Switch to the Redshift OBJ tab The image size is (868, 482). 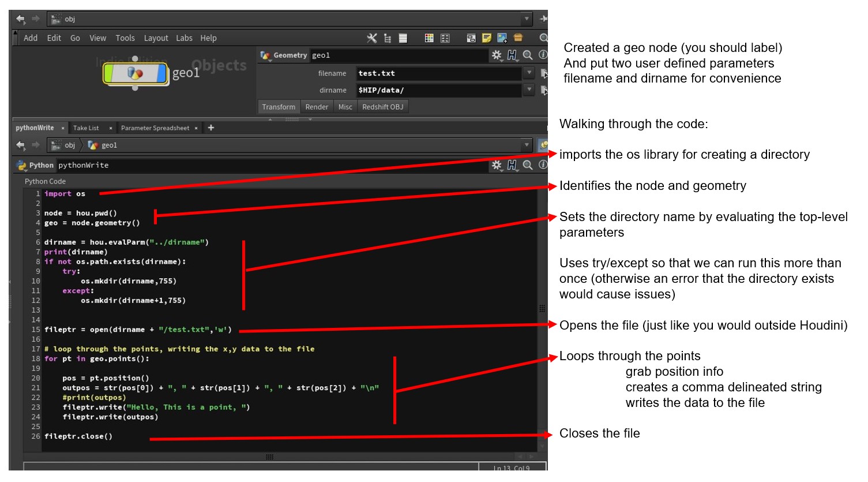(x=382, y=107)
